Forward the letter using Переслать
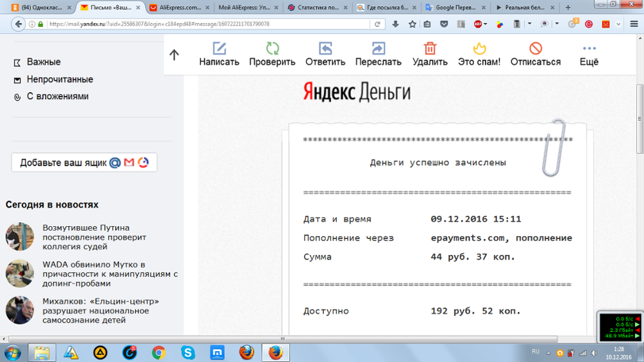 coord(378,54)
